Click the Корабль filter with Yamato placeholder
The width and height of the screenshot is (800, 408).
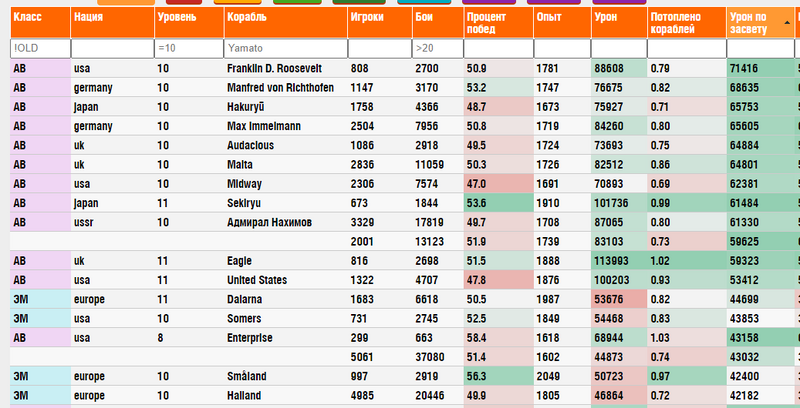(x=286, y=48)
